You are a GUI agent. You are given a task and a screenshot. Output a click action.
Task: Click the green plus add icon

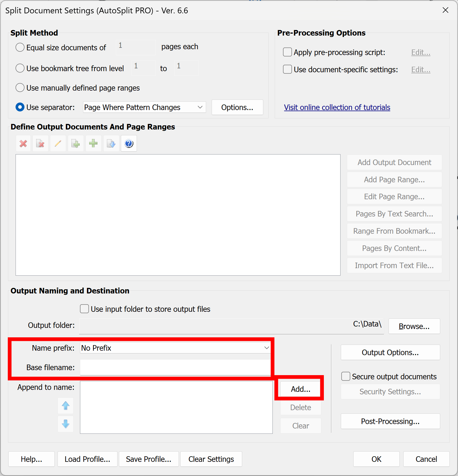pyautogui.click(x=93, y=143)
